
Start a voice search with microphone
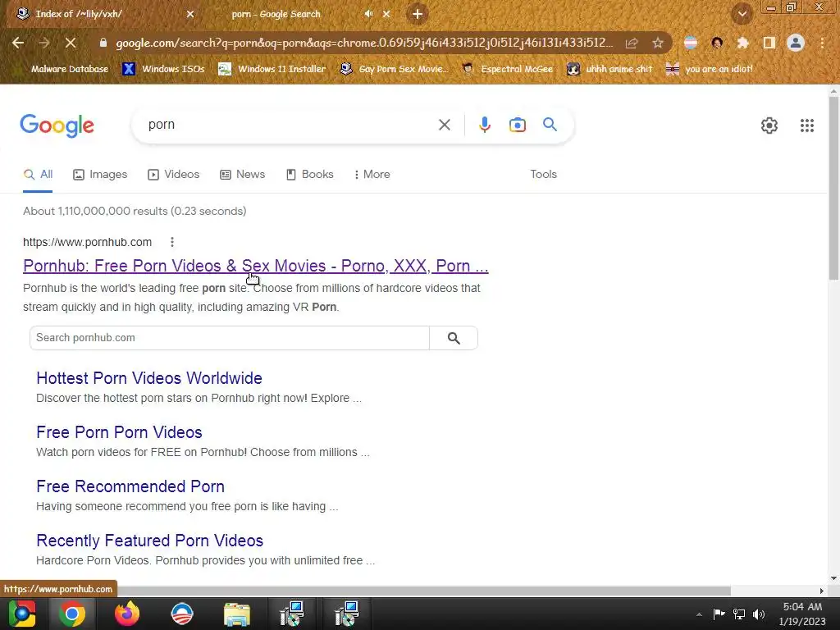click(x=484, y=125)
